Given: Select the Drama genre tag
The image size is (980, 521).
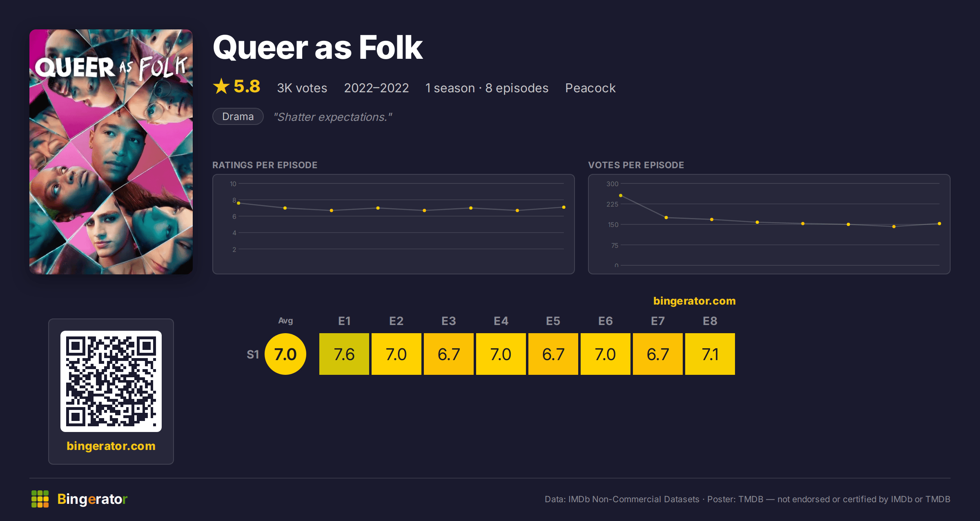Looking at the screenshot, I should click(x=238, y=116).
